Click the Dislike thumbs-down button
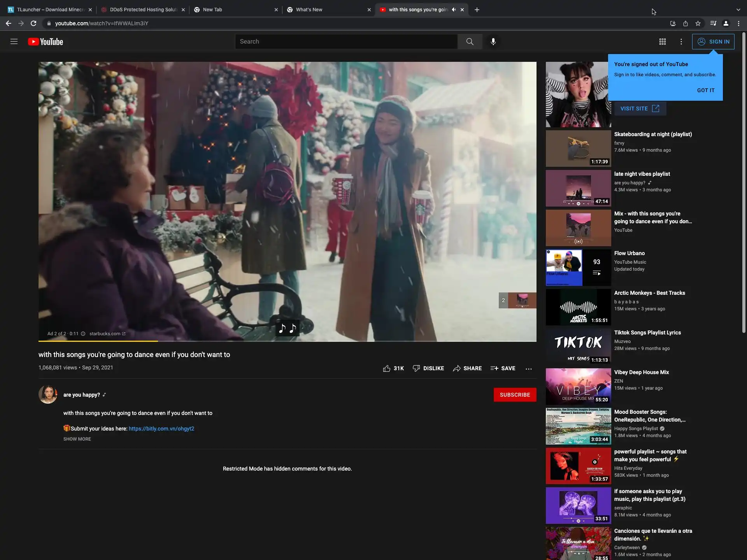The image size is (747, 560). (428, 368)
